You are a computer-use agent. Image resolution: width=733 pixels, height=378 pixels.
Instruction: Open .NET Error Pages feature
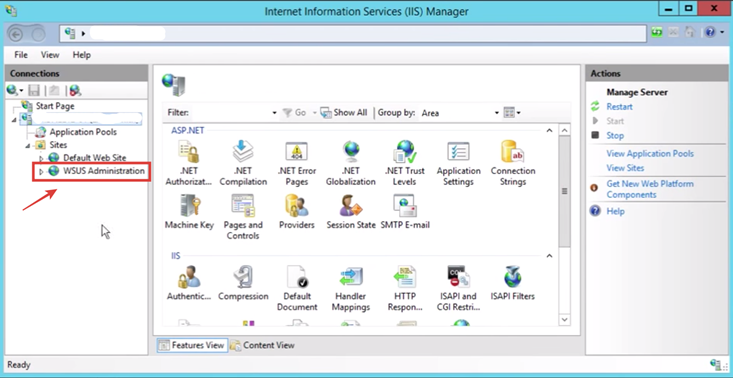[x=296, y=163]
